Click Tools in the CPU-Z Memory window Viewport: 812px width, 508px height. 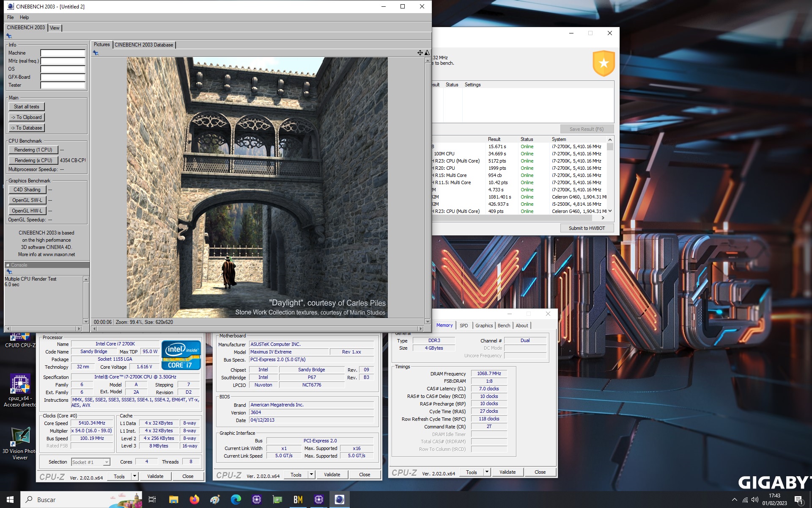pyautogui.click(x=472, y=472)
